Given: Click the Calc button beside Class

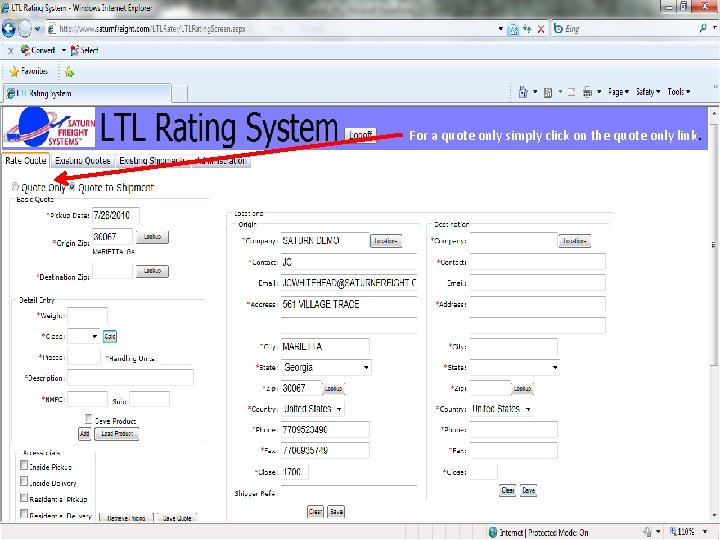Looking at the screenshot, I should coord(110,337).
